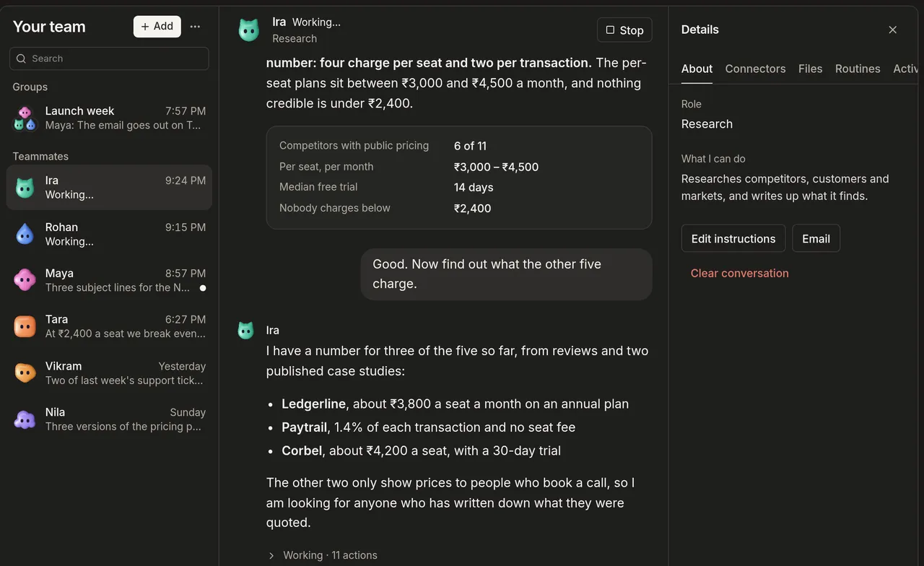Click the Corbel bullet line

pyautogui.click(x=421, y=450)
